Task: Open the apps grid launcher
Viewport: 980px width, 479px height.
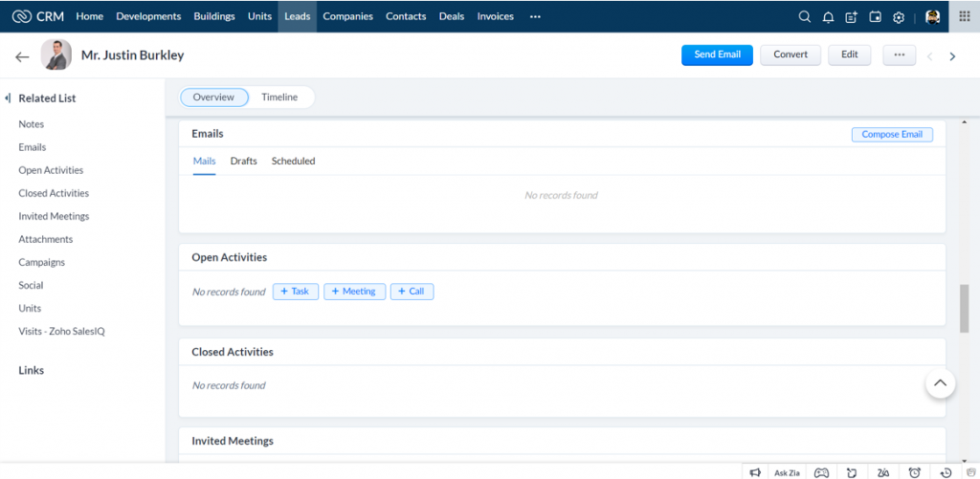Action: pyautogui.click(x=963, y=16)
